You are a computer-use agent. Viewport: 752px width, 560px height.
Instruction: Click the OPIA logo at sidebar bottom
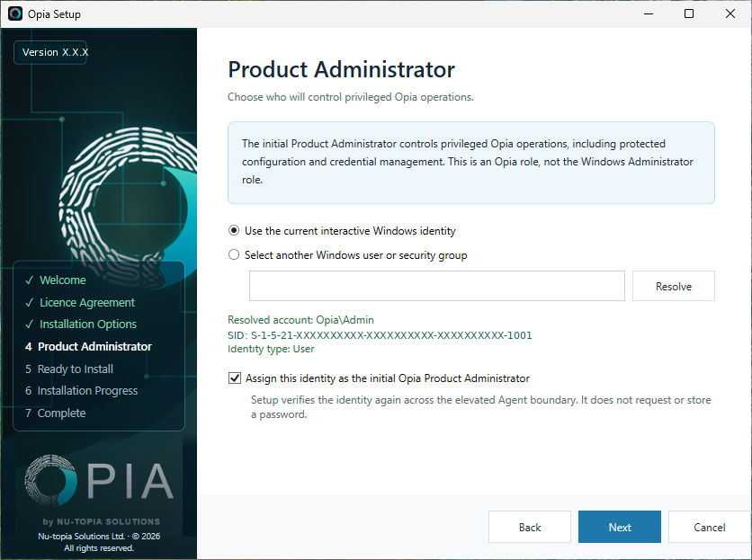point(99,480)
